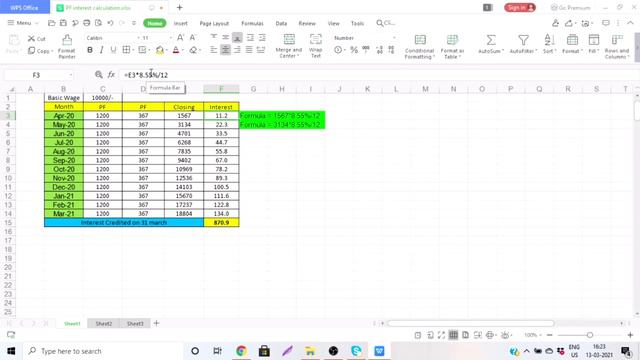Open the font size dropdown
640x360 pixels.
pyautogui.click(x=170, y=38)
